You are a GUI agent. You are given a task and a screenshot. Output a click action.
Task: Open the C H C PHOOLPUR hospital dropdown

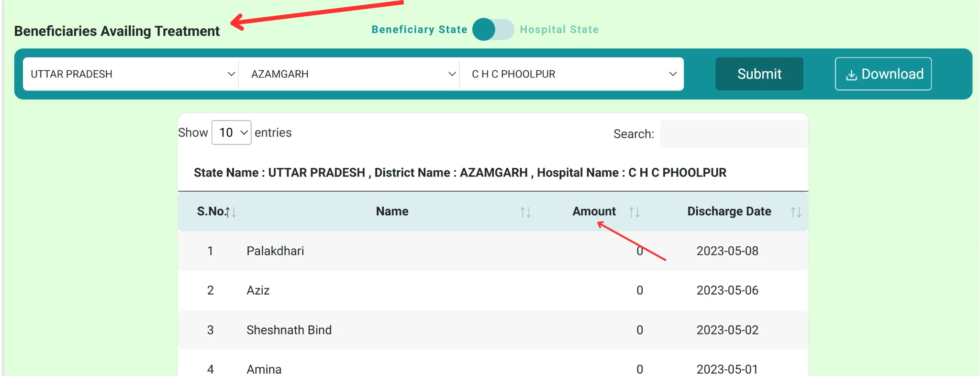(571, 74)
